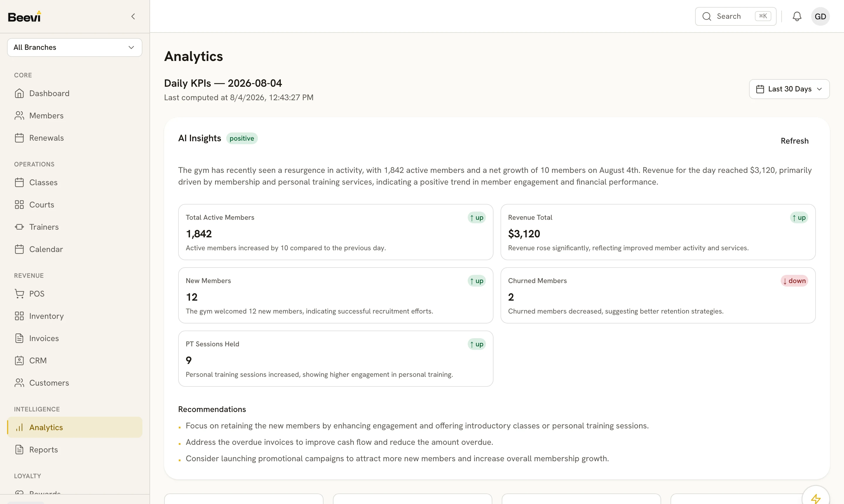Screen dimensions: 844x504
Task: Navigate to Renewals
Action: tap(74, 138)
